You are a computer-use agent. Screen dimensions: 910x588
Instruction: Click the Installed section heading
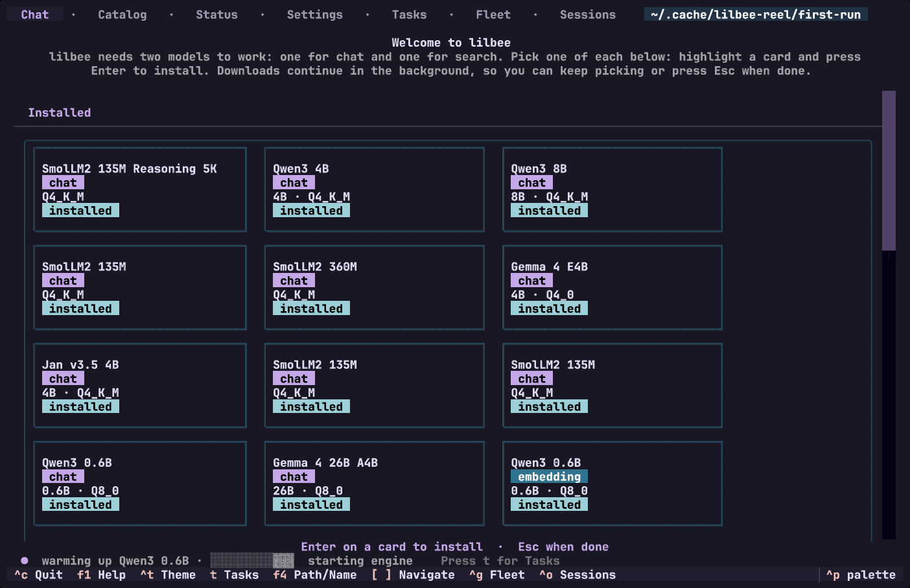click(x=60, y=113)
